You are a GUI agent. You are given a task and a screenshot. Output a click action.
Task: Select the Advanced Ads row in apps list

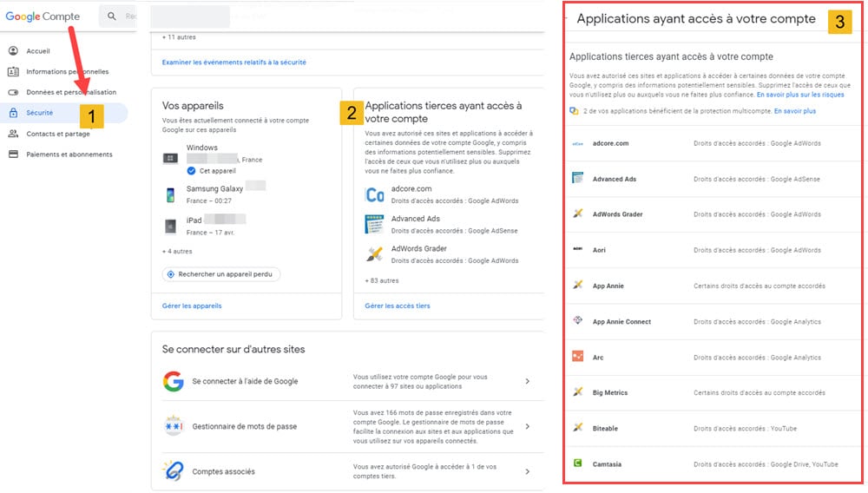tap(713, 179)
